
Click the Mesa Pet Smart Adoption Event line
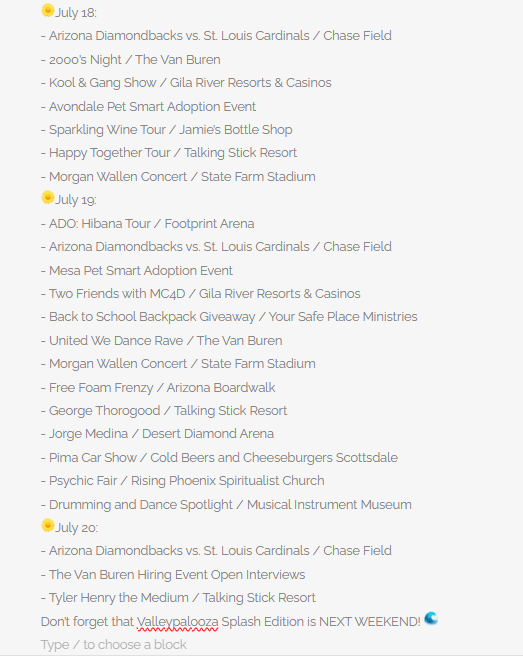coord(137,271)
